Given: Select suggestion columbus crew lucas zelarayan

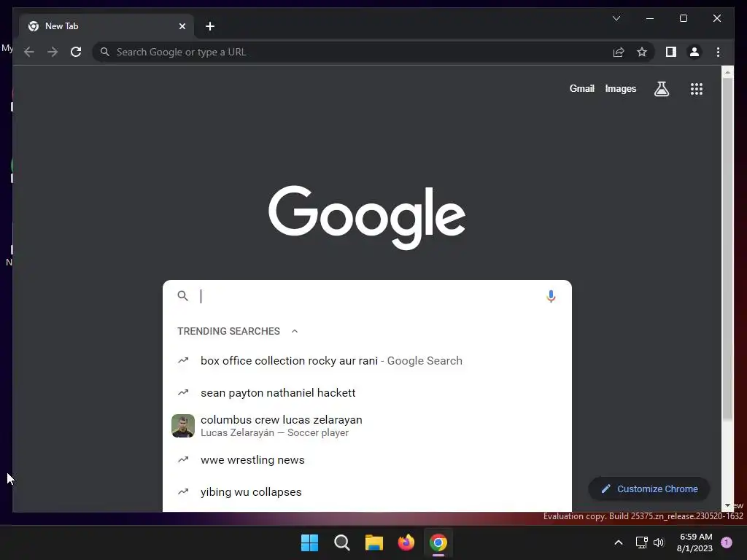Looking at the screenshot, I should [367, 426].
